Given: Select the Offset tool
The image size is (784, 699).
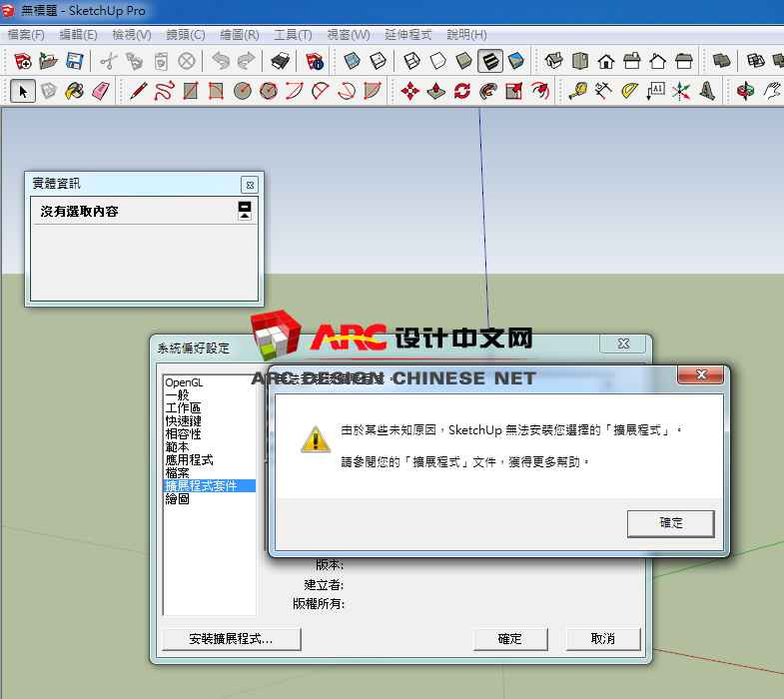Looking at the screenshot, I should click(540, 92).
